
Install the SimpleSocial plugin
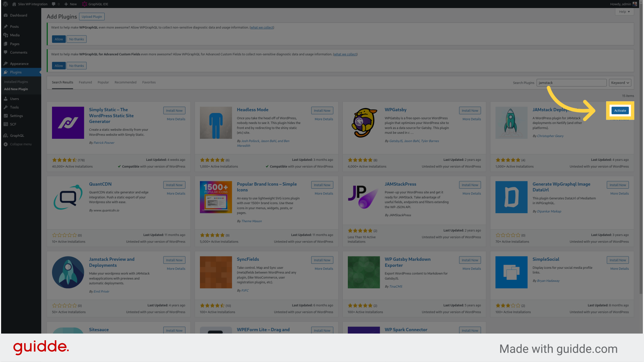pyautogui.click(x=618, y=260)
